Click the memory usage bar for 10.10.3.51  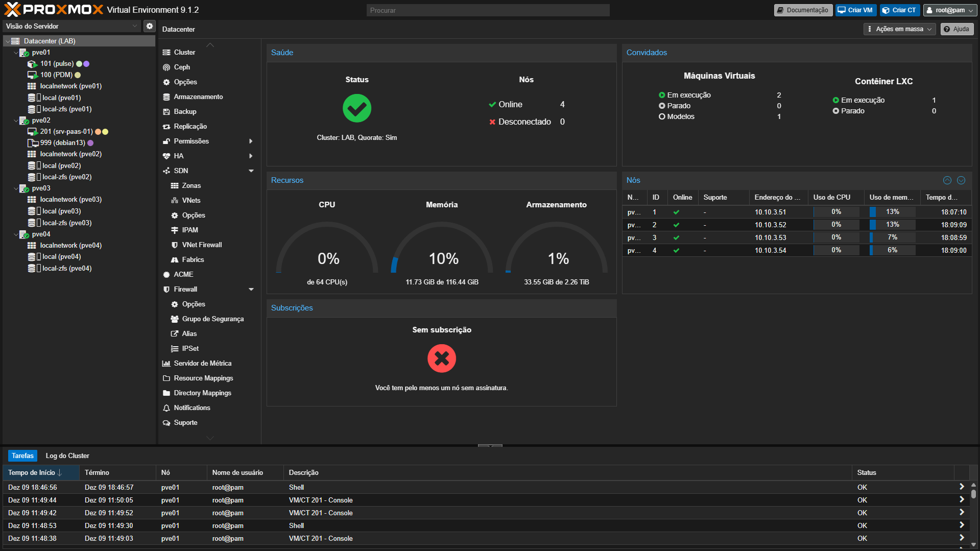892,212
